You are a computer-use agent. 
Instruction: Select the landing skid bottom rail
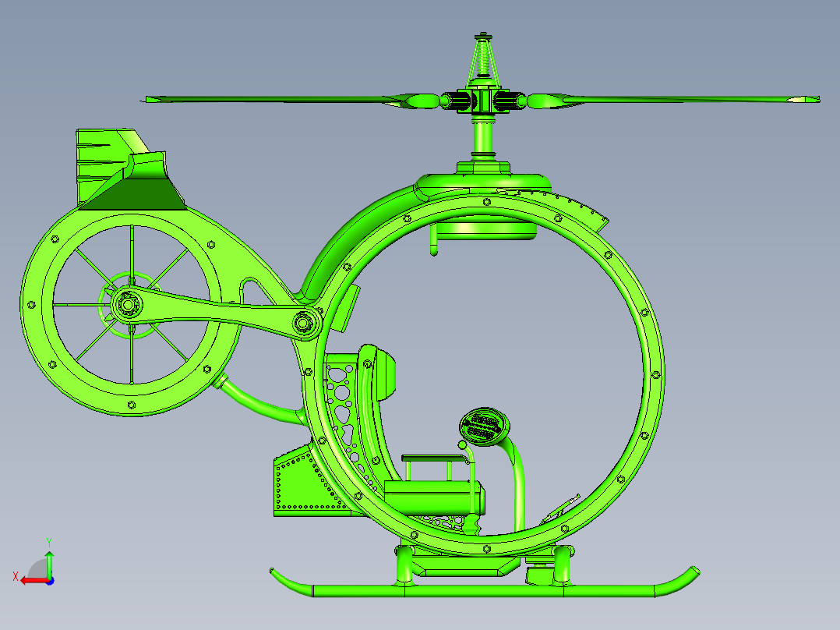point(484,590)
